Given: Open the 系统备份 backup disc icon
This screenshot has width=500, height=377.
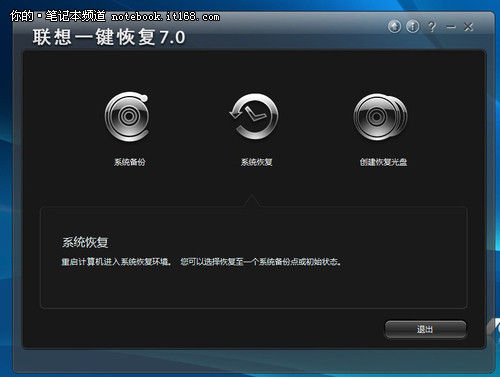Looking at the screenshot, I should [x=127, y=116].
